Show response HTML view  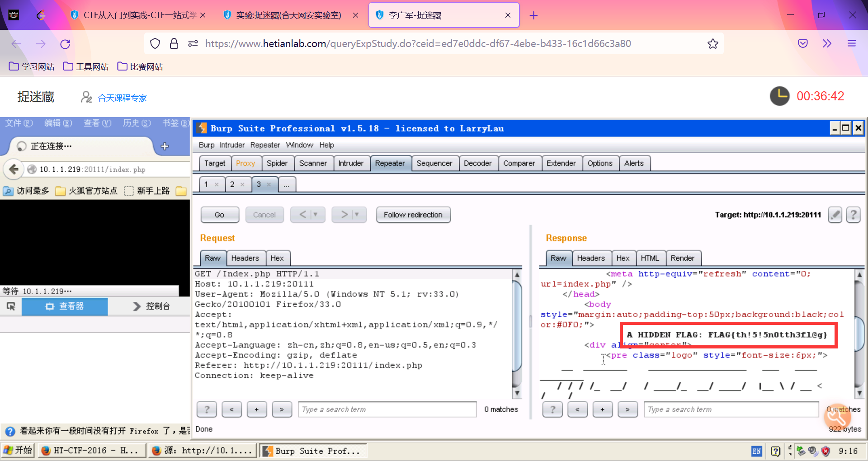pyautogui.click(x=650, y=258)
